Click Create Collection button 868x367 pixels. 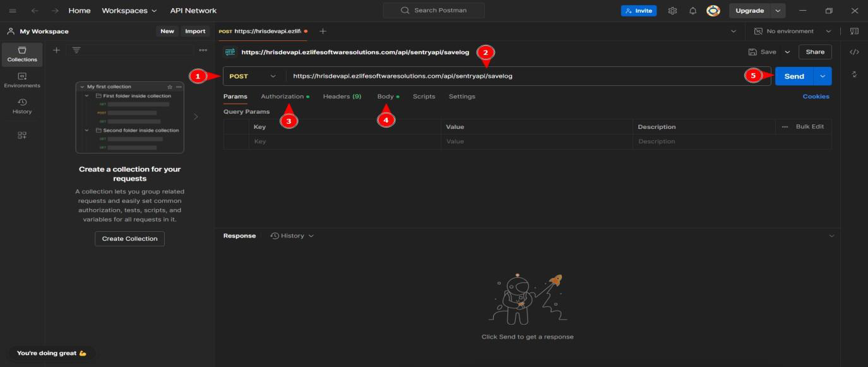(129, 239)
